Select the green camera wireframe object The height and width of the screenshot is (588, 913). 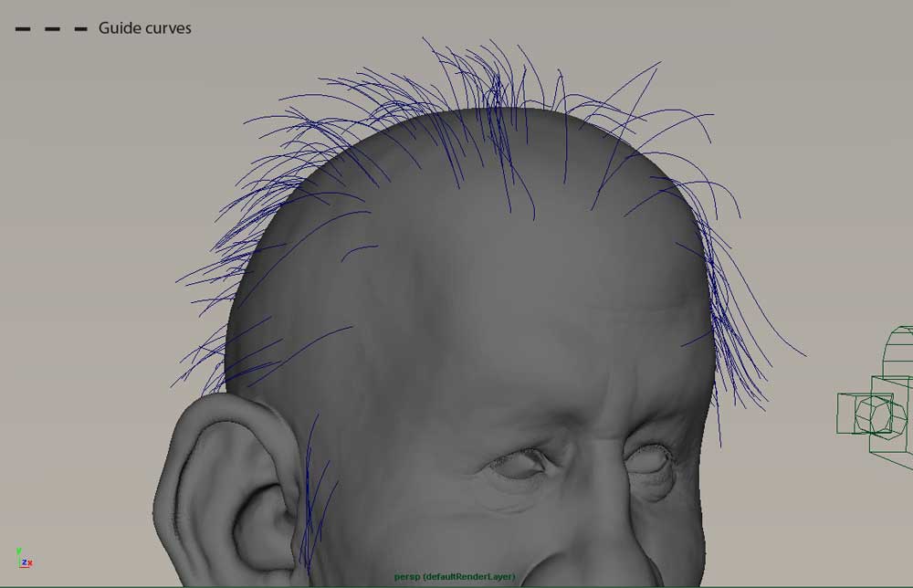tap(876, 397)
